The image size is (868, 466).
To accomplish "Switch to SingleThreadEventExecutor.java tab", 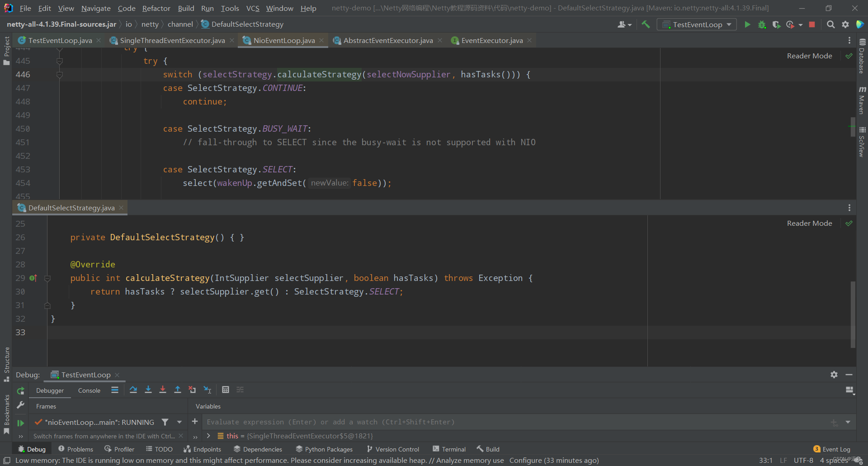I will click(172, 40).
